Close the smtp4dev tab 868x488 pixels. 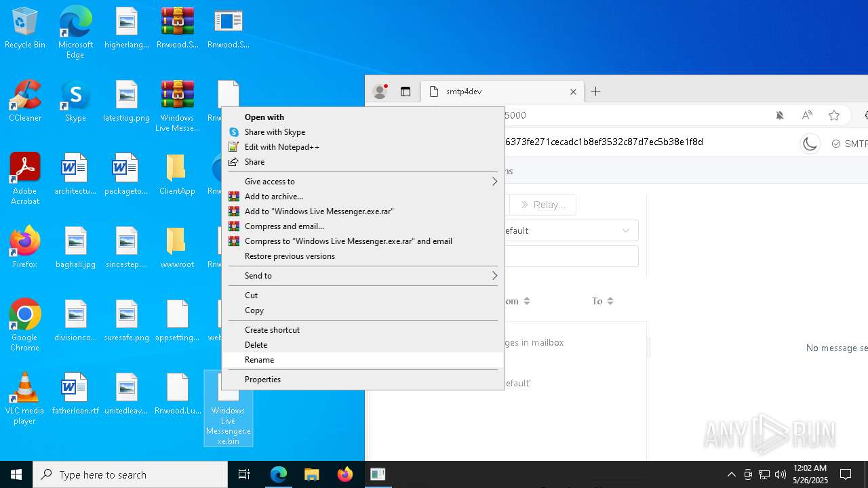click(573, 91)
